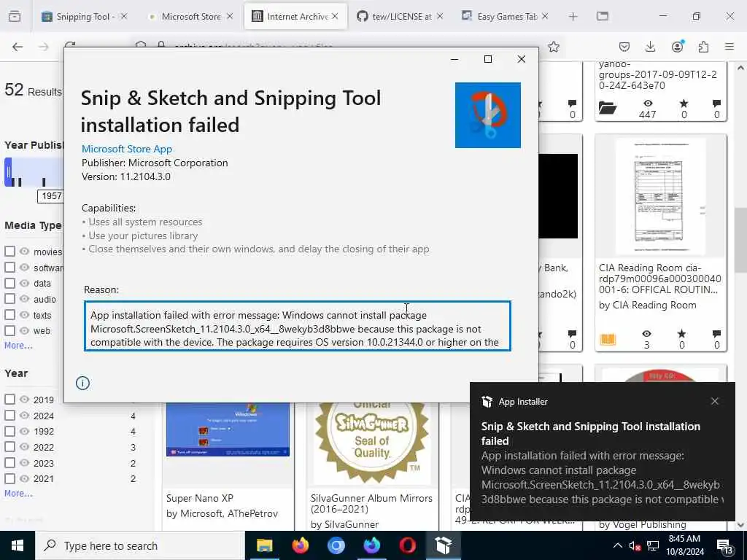Open the Firefox account icon
Viewport: 747px width, 560px height.
677,47
